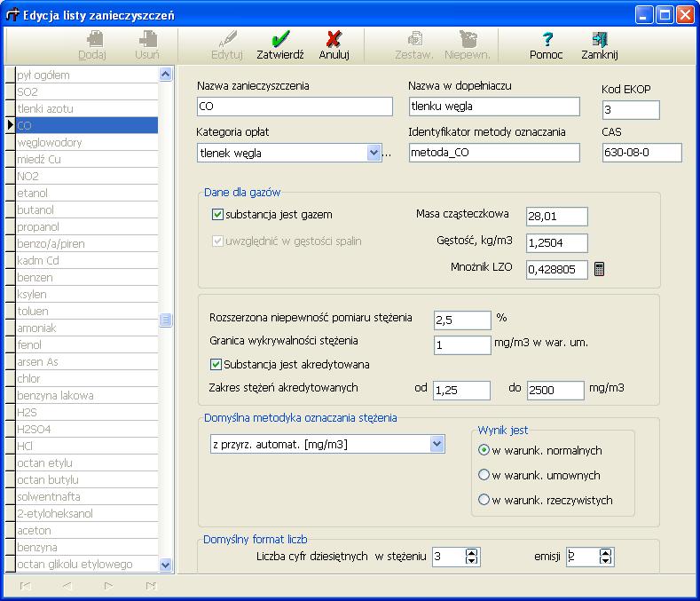The image size is (700, 601).
Task: Click the Nazwa w dopełniaczu field
Action: [x=494, y=107]
